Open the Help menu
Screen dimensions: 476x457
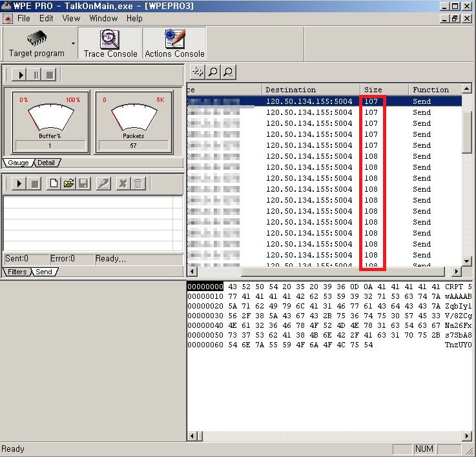point(134,19)
